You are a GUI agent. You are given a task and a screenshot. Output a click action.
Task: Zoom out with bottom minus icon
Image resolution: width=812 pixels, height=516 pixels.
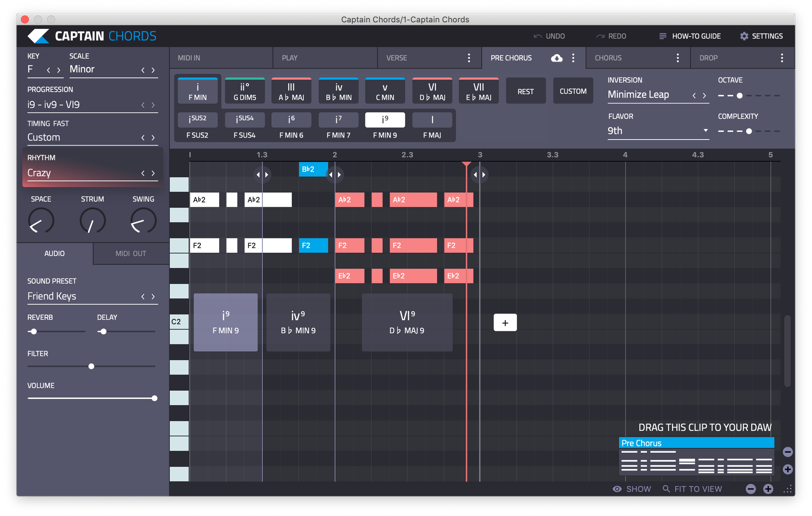(751, 489)
